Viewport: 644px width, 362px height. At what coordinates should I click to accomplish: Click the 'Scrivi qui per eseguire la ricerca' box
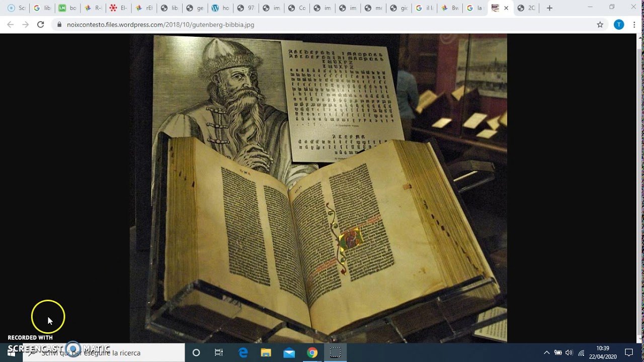[104, 352]
